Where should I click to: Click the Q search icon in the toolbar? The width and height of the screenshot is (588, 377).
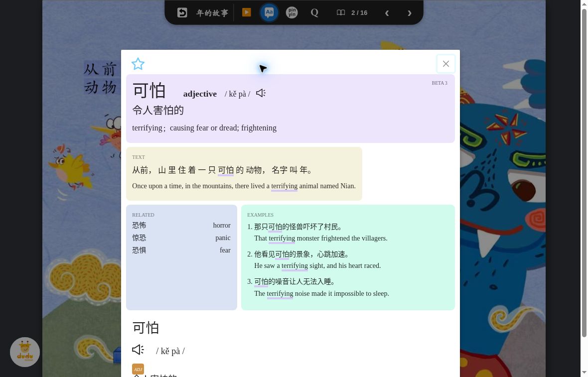314,13
